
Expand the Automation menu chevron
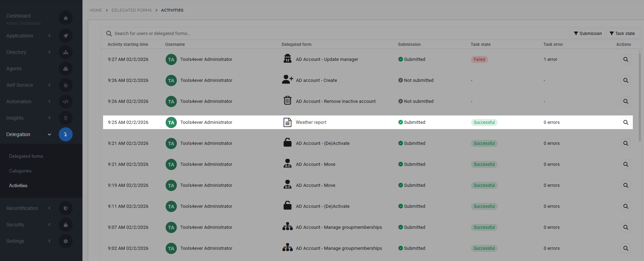coord(50,101)
